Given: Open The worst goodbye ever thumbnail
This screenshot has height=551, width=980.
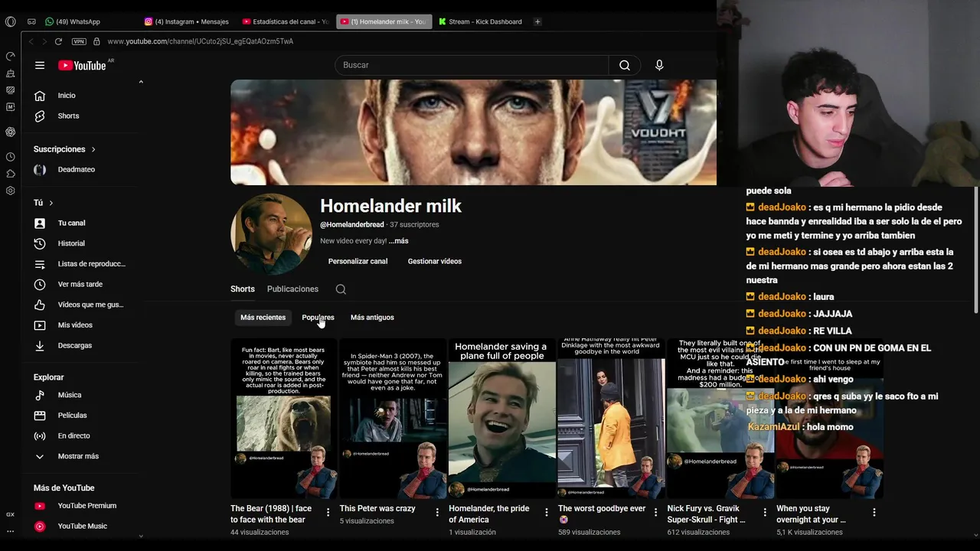Looking at the screenshot, I should (611, 419).
